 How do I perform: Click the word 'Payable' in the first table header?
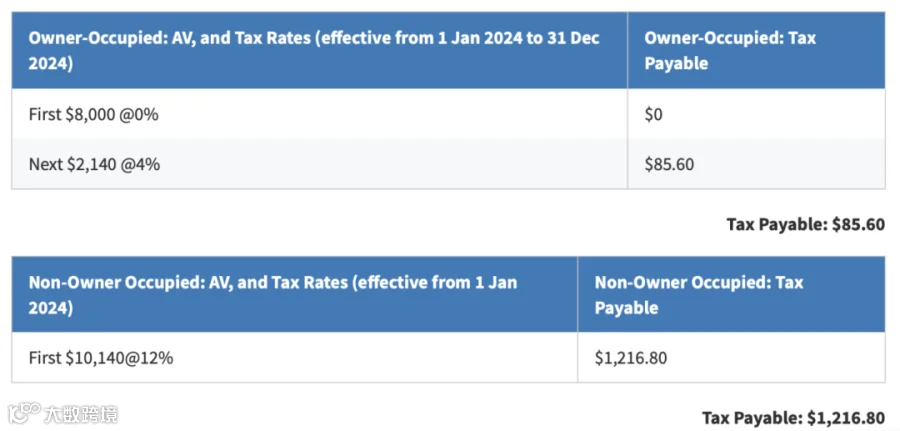click(676, 63)
